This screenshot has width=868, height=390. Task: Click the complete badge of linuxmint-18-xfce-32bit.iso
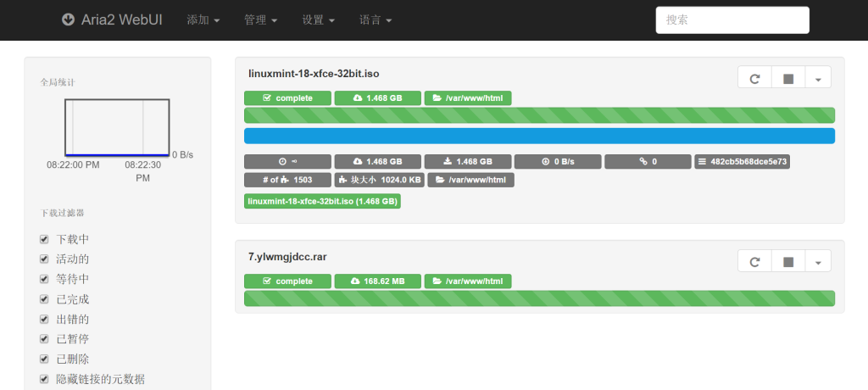tap(287, 98)
